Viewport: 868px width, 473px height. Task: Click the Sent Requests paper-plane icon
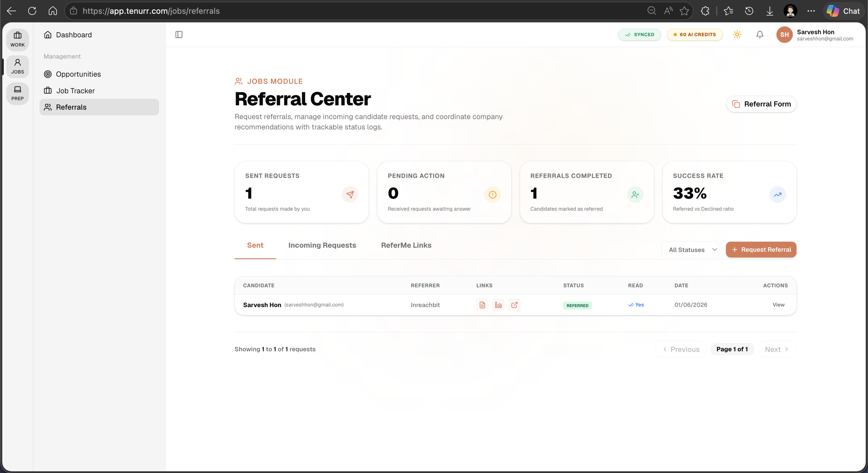(350, 195)
